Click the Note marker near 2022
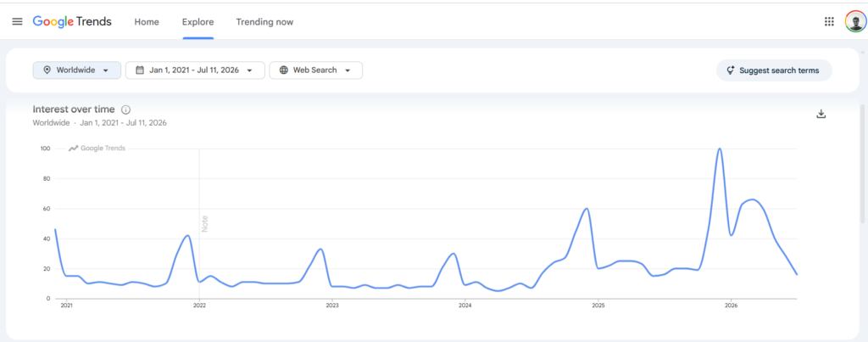The image size is (868, 342). pos(205,223)
